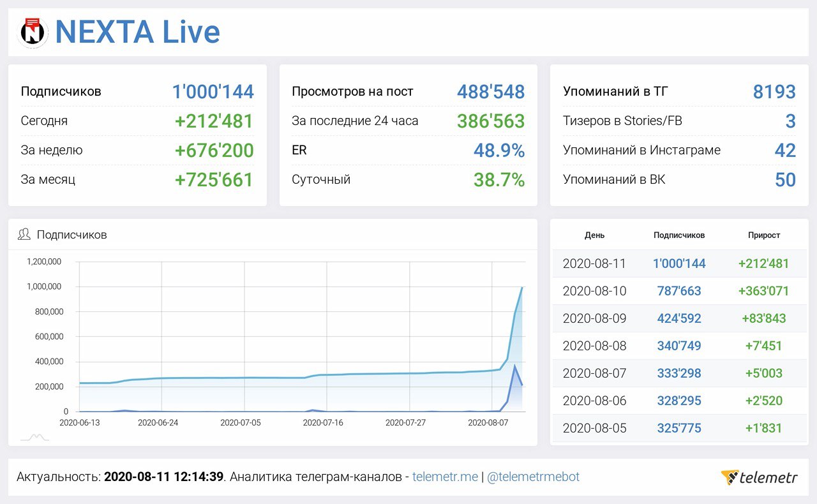Click the 'Упоминаний в ВК' label
817x504 pixels.
pos(614,179)
